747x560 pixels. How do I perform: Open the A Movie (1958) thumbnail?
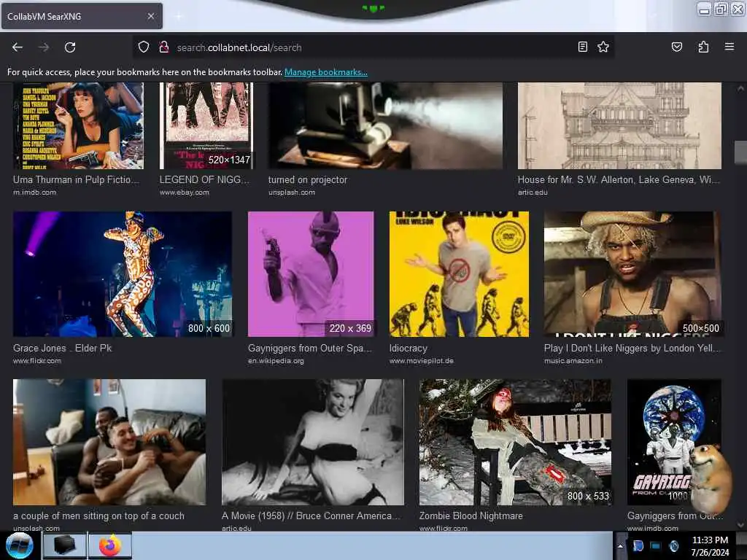click(312, 442)
